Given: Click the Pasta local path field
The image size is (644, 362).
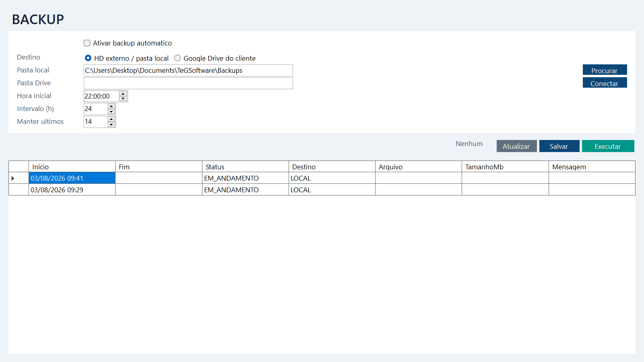Looking at the screenshot, I should [x=188, y=70].
